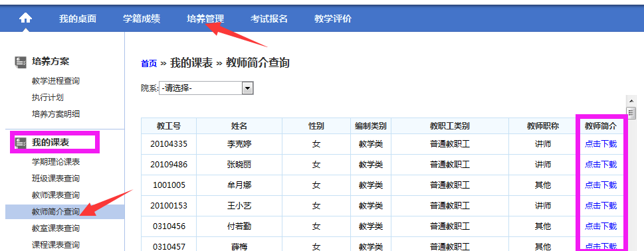Click the 姓名 column header
This screenshot has width=644, height=251.
[239, 126]
